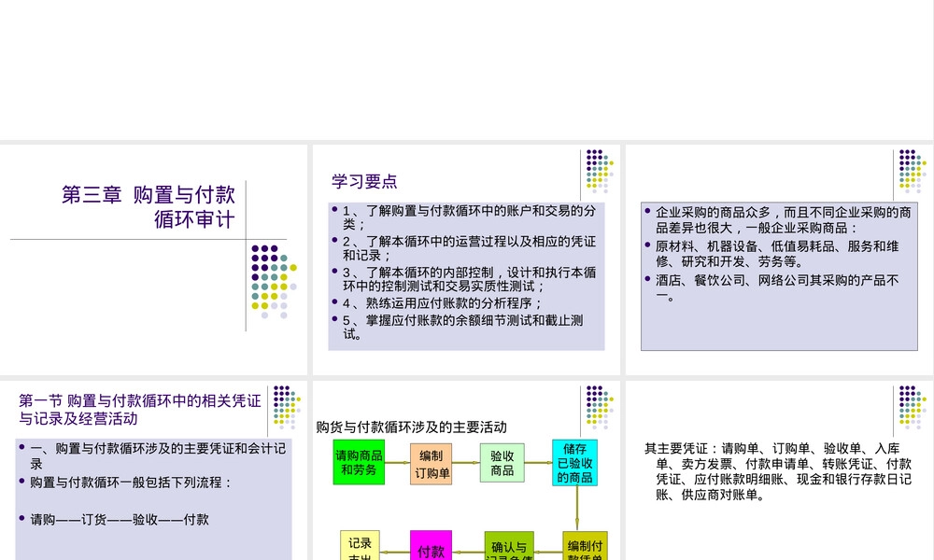Click the bullet 原材料、机器设备、低值易耗品
Image resolution: width=934 pixels, height=560 pixels.
[772, 254]
